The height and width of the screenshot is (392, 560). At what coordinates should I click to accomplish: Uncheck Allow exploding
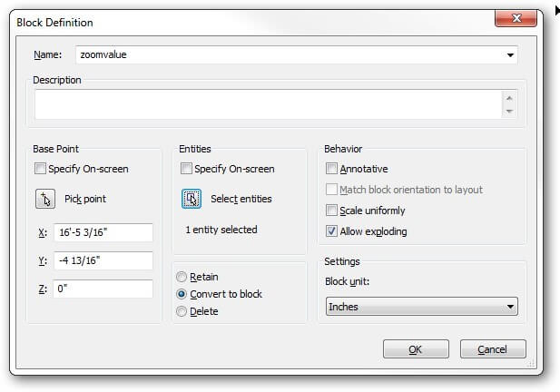331,231
